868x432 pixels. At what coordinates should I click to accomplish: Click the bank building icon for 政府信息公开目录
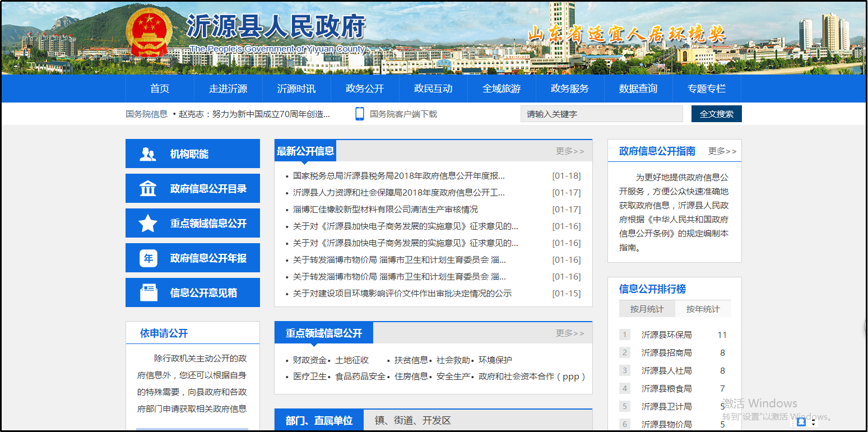click(148, 189)
